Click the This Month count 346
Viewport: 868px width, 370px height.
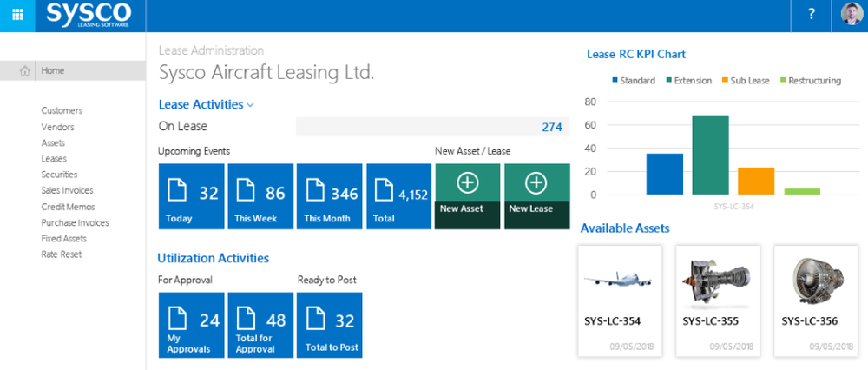point(345,194)
